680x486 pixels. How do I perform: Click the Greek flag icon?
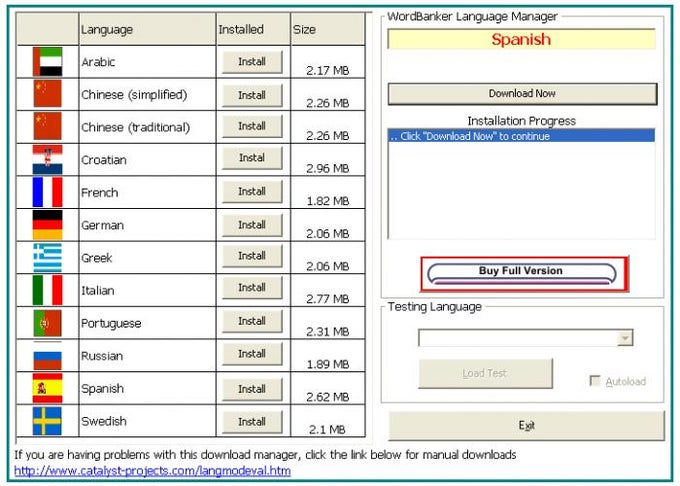pyautogui.click(x=48, y=258)
